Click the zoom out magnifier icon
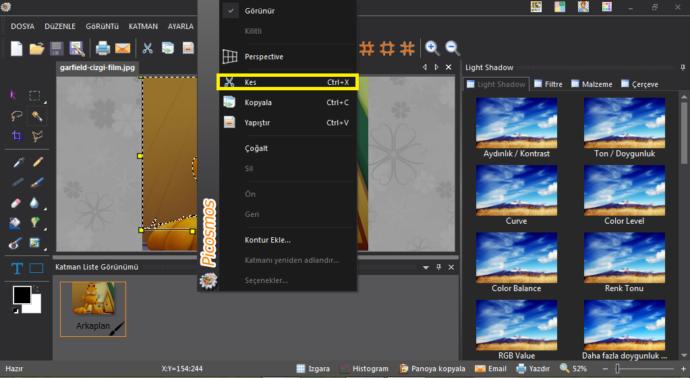Screen dimensions: 690x378 (452, 48)
